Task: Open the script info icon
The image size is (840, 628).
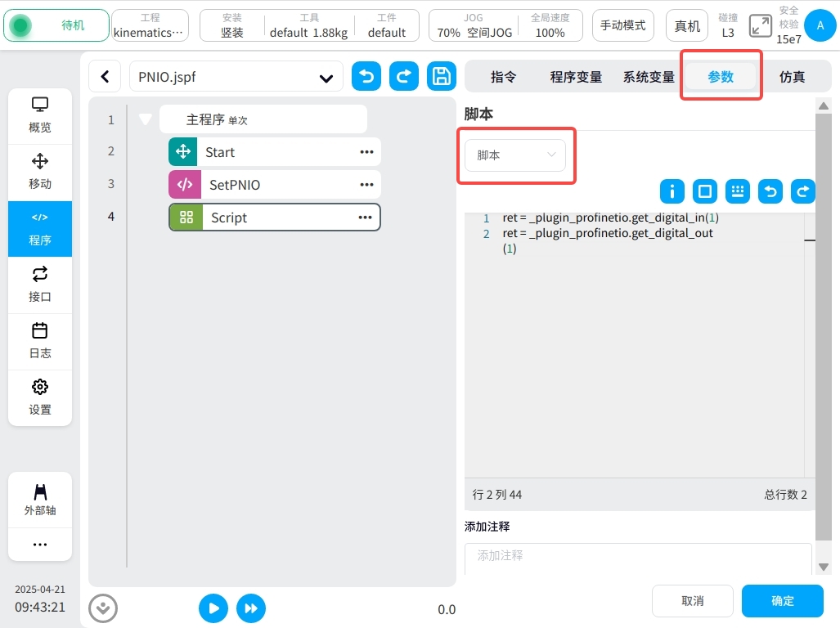Action: tap(672, 191)
